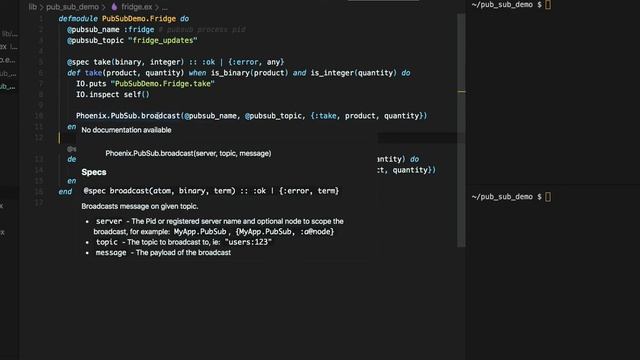This screenshot has height=360, width=640.
Task: Click "IO.inspect self()" line
Action: 113,94
